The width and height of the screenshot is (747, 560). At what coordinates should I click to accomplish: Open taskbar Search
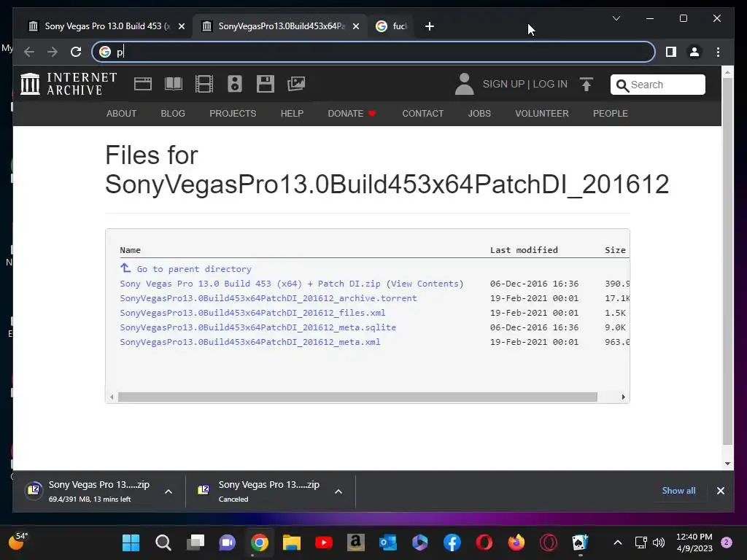point(163,542)
